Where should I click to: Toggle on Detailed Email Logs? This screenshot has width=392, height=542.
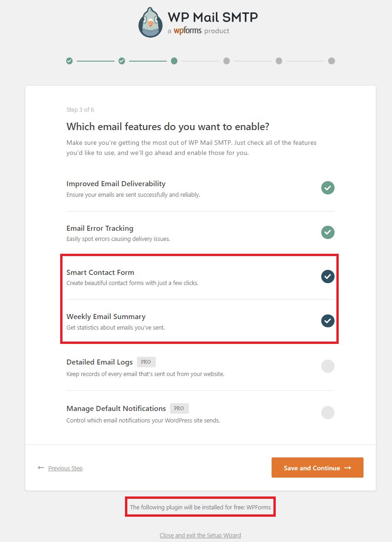point(328,366)
